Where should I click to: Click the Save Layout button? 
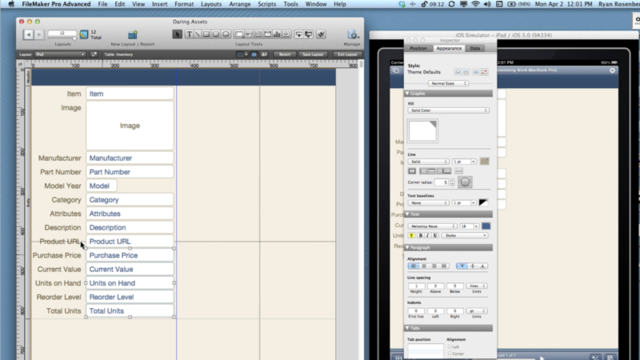tap(313, 54)
